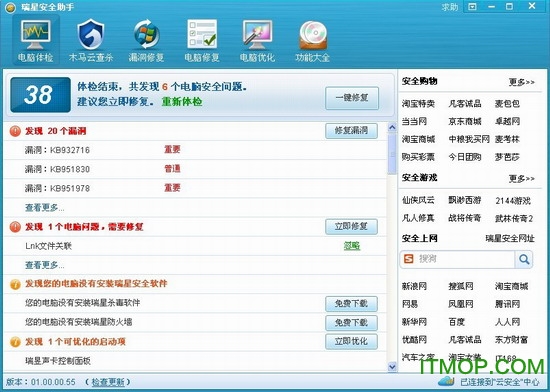Expand 查看更多 under Lnk文件关联

click(x=44, y=265)
